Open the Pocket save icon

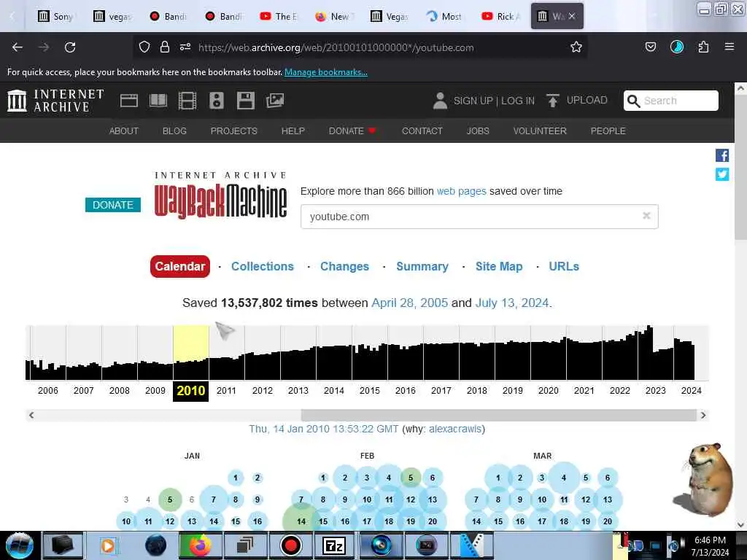point(650,47)
